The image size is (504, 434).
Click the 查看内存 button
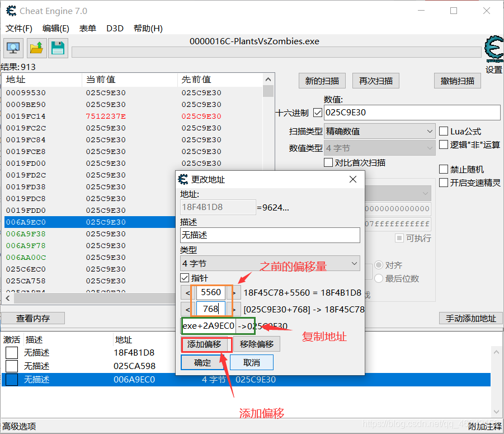click(33, 318)
